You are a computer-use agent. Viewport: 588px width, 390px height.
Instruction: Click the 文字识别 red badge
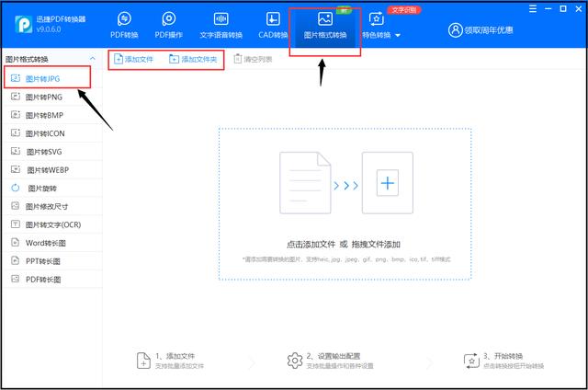tap(404, 10)
